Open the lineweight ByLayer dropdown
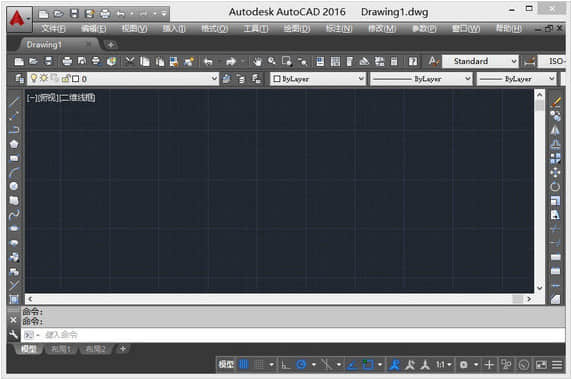The image size is (572, 379). (x=551, y=79)
